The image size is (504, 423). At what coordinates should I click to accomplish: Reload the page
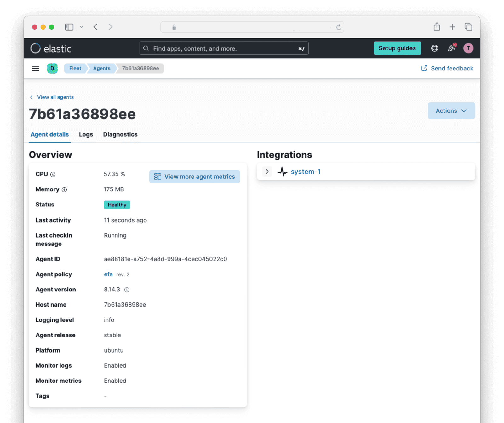click(339, 27)
